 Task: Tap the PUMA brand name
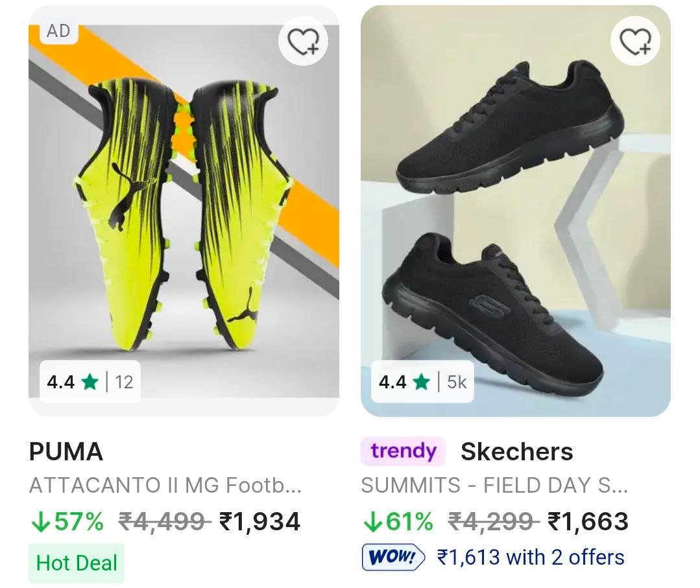[x=66, y=452]
